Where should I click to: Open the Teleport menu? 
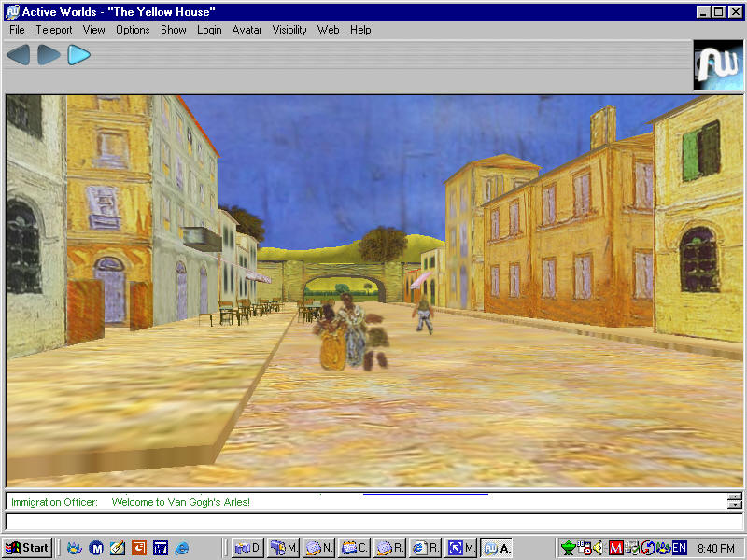click(53, 30)
